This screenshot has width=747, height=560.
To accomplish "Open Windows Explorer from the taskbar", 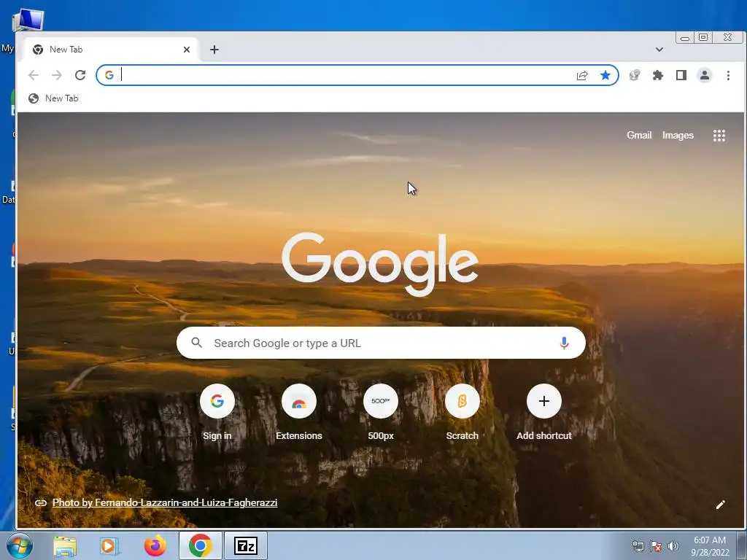I will (x=65, y=546).
